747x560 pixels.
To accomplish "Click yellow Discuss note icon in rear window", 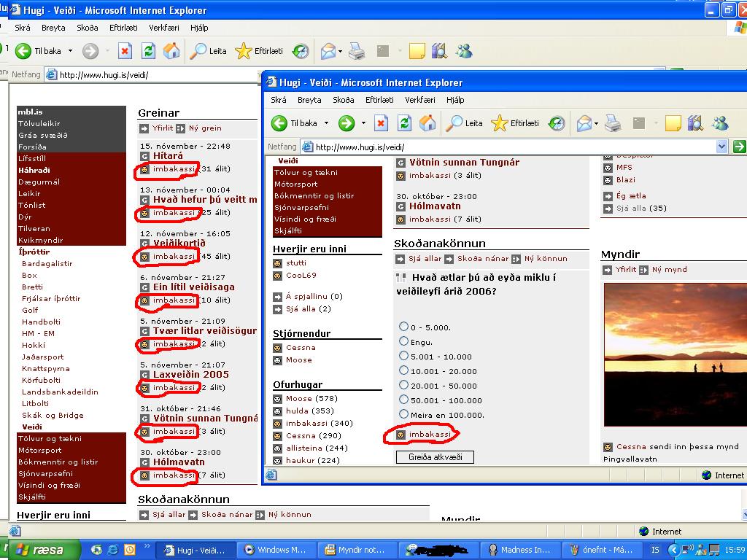I will click(x=417, y=51).
